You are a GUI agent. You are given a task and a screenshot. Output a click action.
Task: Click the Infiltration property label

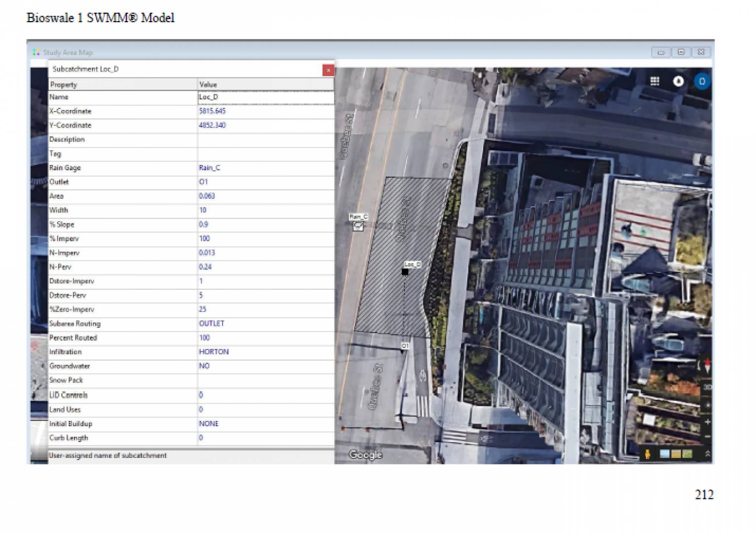(x=65, y=352)
